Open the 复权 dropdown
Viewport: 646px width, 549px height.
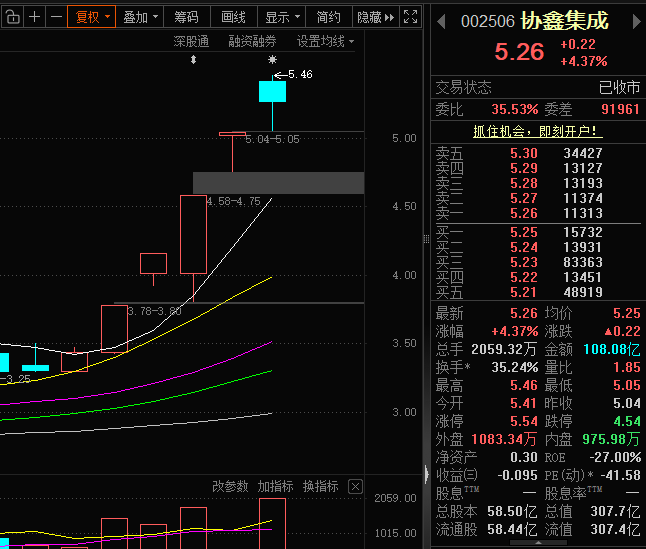91,17
